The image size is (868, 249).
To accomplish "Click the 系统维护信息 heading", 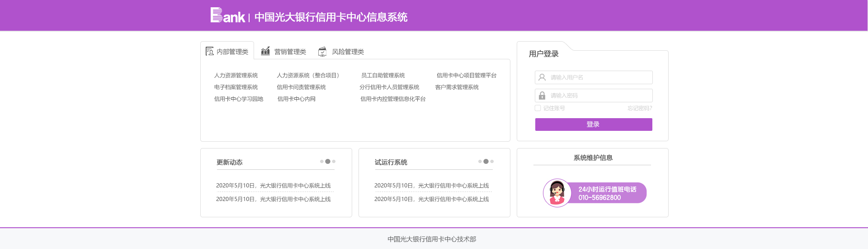I will pyautogui.click(x=593, y=158).
